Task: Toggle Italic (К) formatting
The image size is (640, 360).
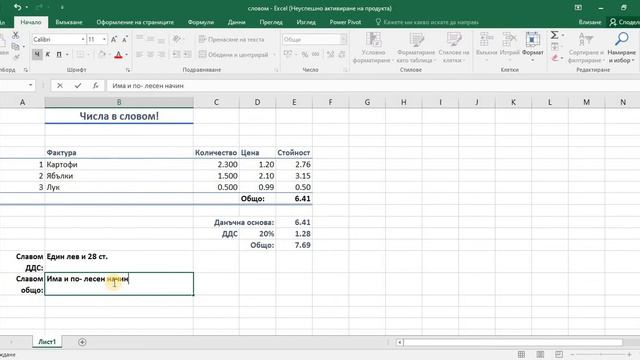Action: click(48, 54)
